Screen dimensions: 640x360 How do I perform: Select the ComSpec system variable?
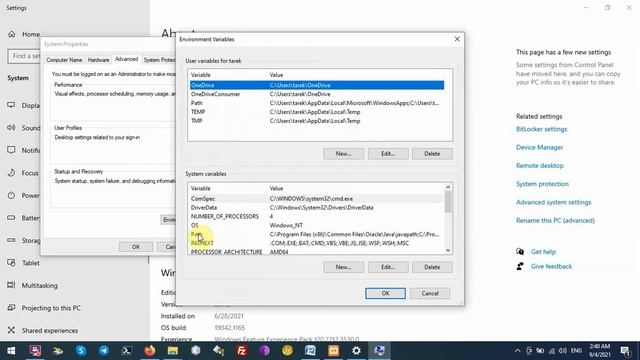317,199
